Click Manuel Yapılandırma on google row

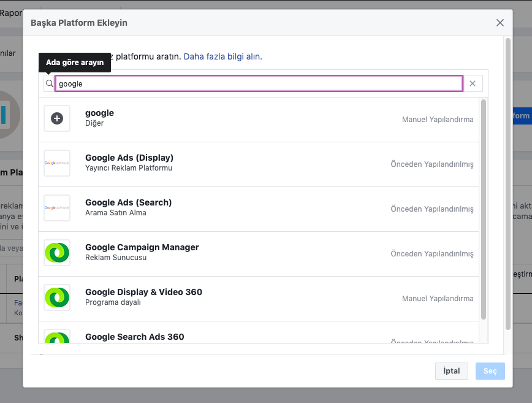pyautogui.click(x=438, y=120)
